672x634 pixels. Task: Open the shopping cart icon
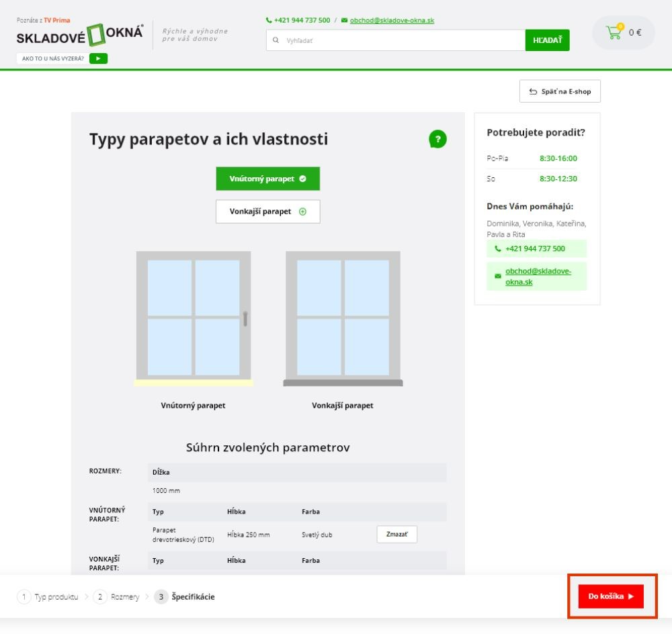[x=614, y=32]
